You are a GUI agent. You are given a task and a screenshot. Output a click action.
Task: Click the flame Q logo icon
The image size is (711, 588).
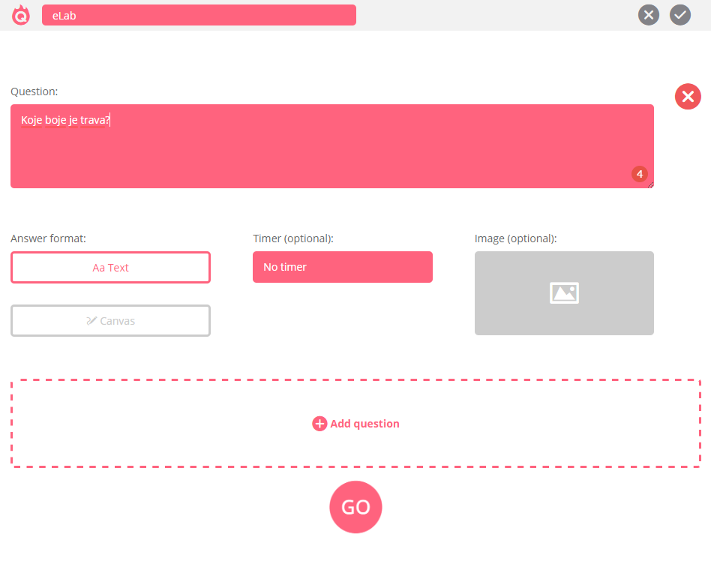[x=21, y=15]
